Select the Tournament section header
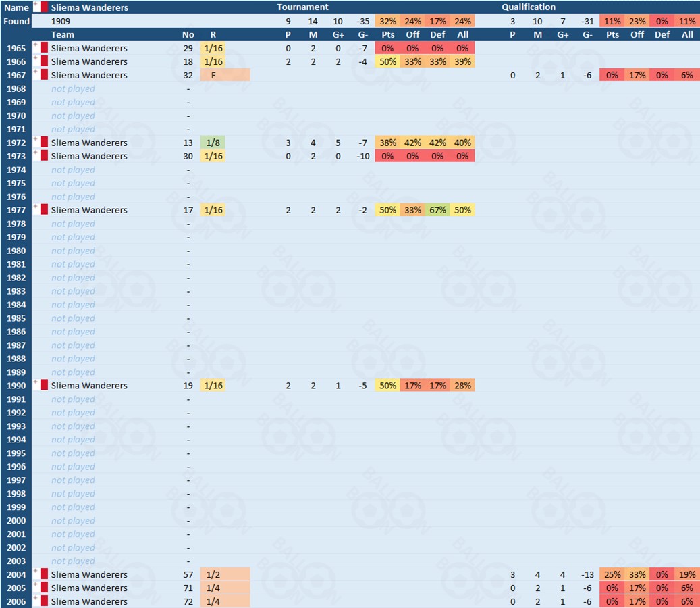Image resolution: width=700 pixels, height=608 pixels. click(x=302, y=7)
